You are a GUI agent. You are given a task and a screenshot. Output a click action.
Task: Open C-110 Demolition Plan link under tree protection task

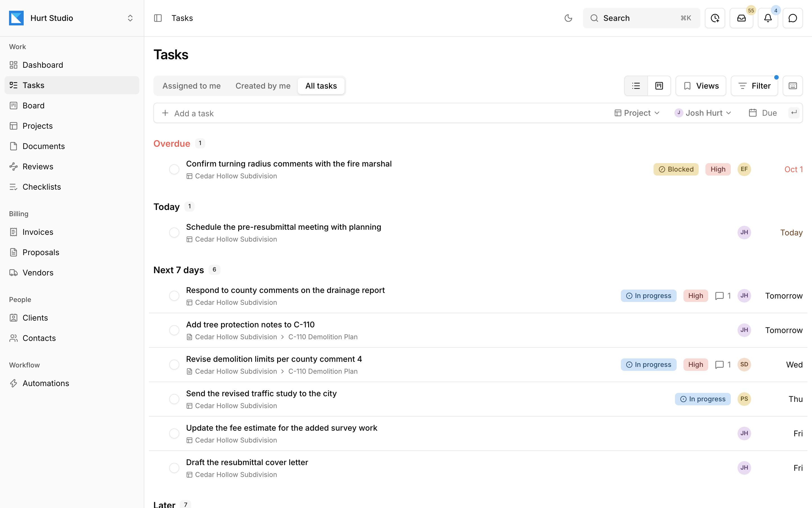(x=323, y=337)
